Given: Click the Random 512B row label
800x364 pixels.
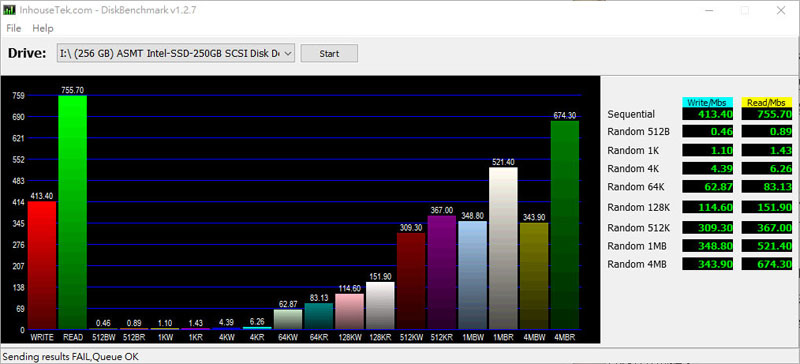Looking at the screenshot, I should pos(638,132).
